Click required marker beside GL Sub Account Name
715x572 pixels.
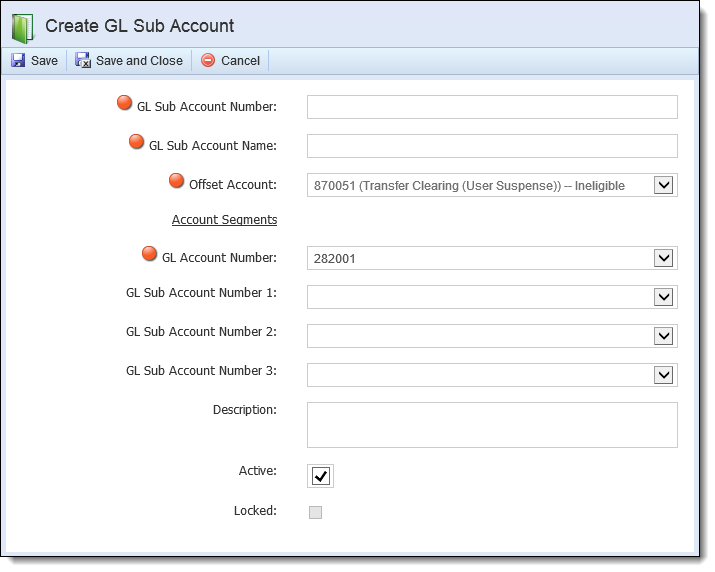(x=136, y=142)
